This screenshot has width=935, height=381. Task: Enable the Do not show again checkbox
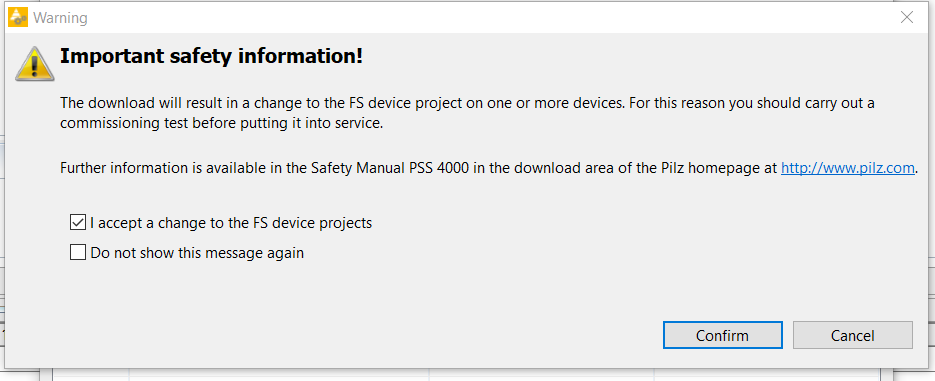point(78,253)
